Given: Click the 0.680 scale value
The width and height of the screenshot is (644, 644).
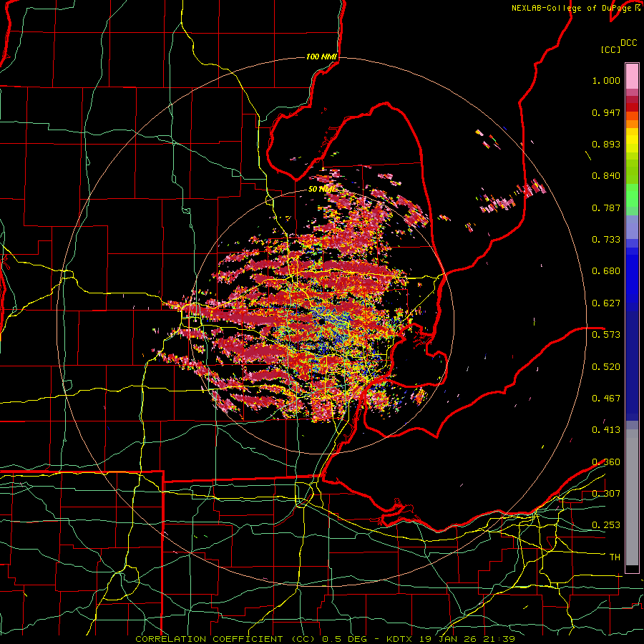Looking at the screenshot, I should pos(606,271).
